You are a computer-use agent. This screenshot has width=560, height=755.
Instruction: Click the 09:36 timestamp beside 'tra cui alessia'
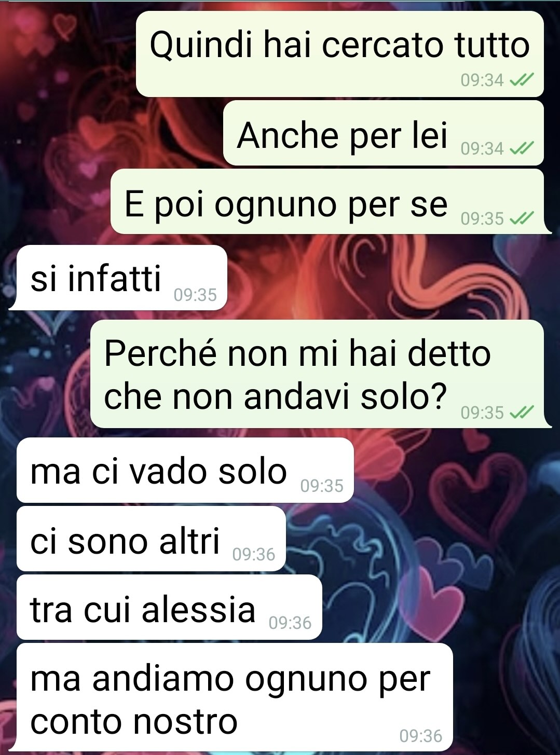click(290, 623)
